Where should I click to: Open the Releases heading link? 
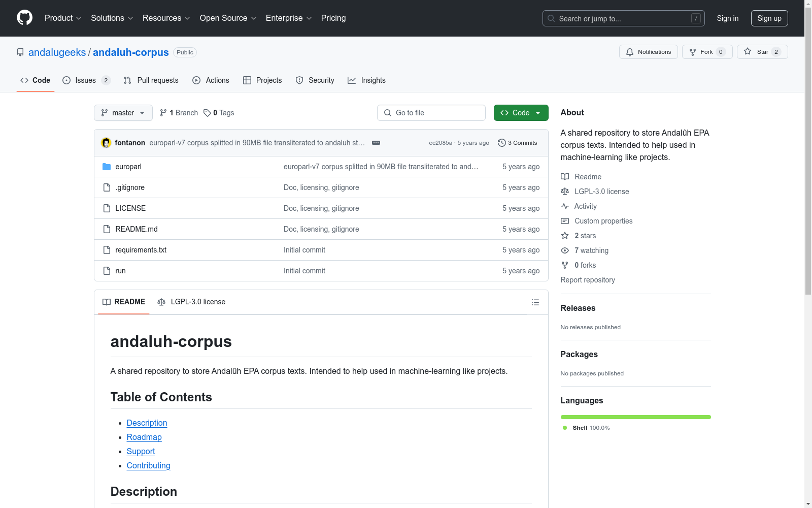pos(578,308)
